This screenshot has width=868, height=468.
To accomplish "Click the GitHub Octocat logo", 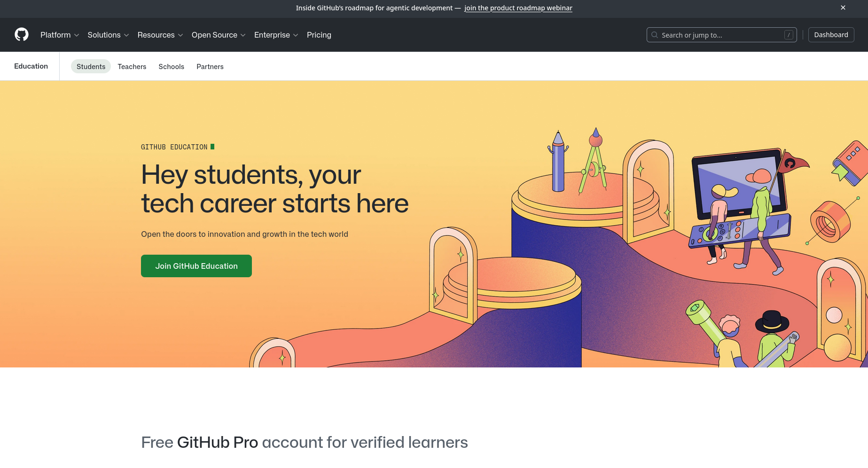I will point(21,34).
